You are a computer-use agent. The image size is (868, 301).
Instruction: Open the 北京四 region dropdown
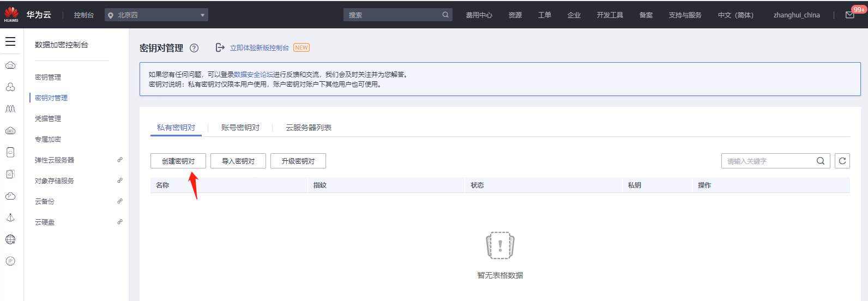[x=156, y=15]
